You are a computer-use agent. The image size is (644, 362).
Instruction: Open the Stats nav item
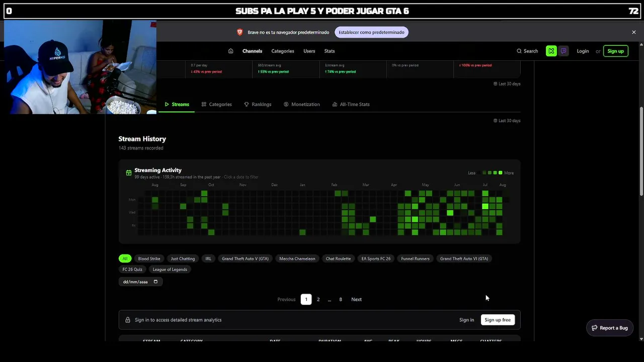point(330,51)
